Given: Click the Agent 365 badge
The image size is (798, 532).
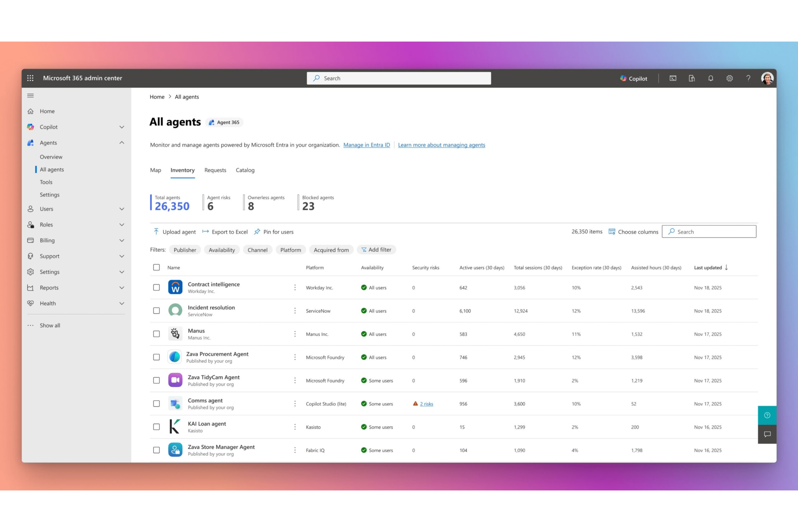Looking at the screenshot, I should coord(224,122).
